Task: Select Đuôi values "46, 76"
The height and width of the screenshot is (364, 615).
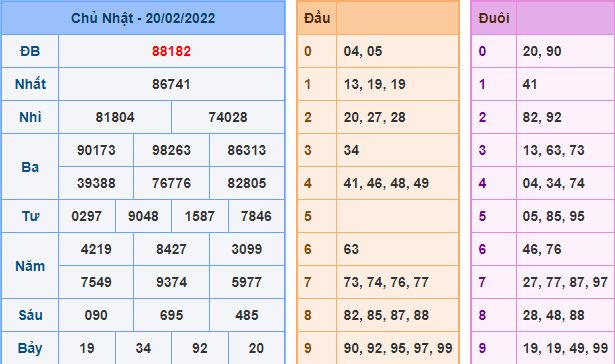Action: 542,249
